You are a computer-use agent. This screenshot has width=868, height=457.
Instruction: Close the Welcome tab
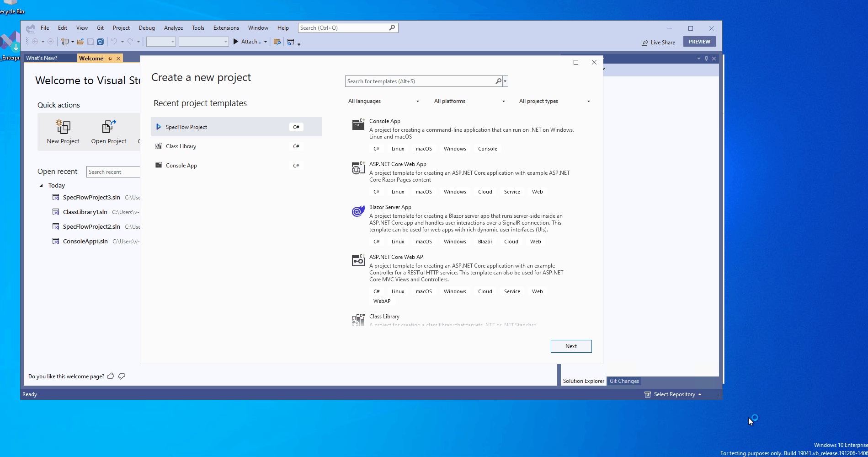pos(118,59)
